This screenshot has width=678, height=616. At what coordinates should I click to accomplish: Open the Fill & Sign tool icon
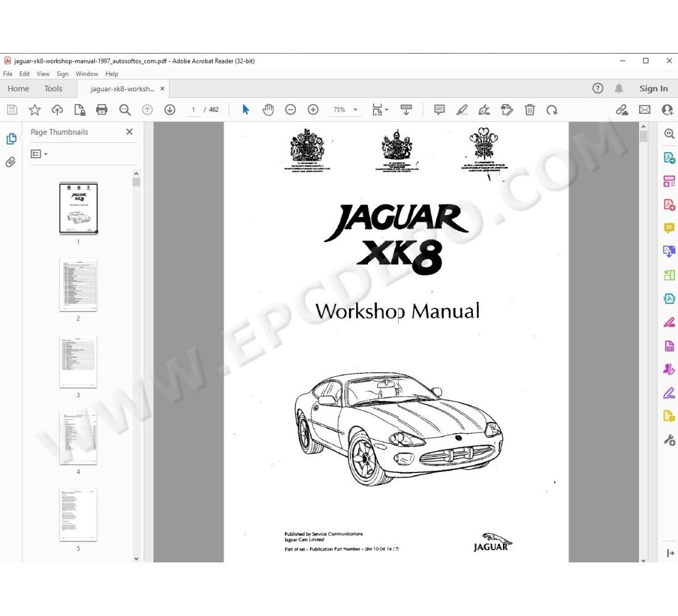(669, 393)
